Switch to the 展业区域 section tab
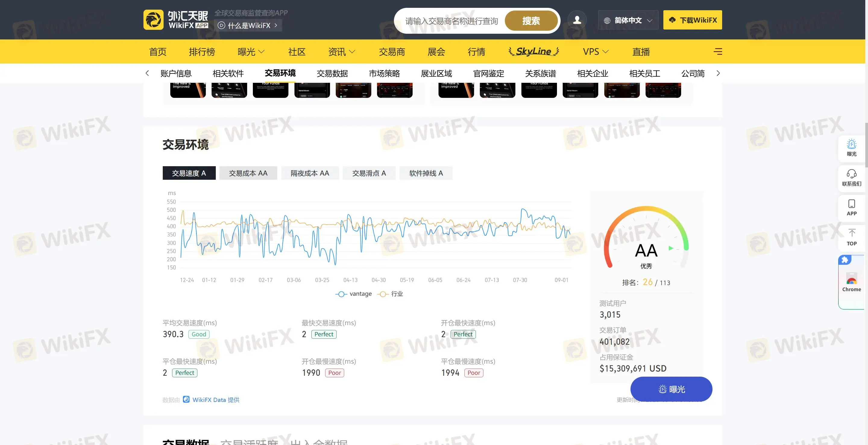Viewport: 868px width, 445px height. coord(436,73)
